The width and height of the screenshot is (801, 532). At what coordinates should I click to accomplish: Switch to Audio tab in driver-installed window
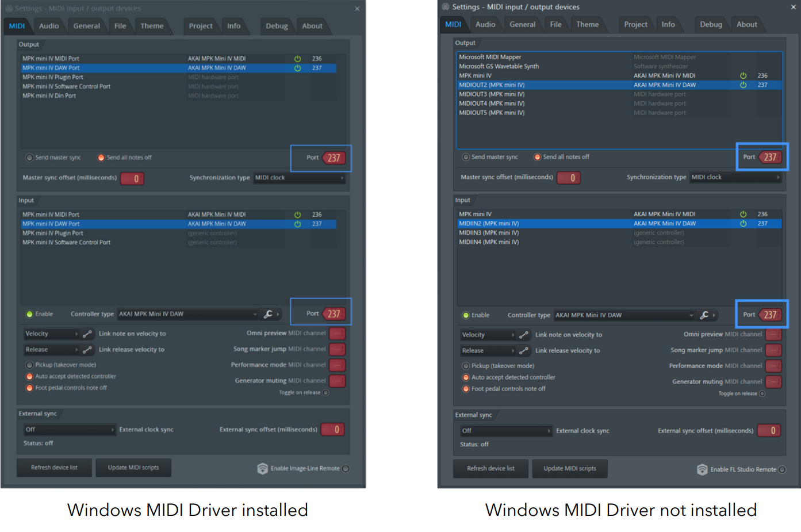pyautogui.click(x=49, y=26)
